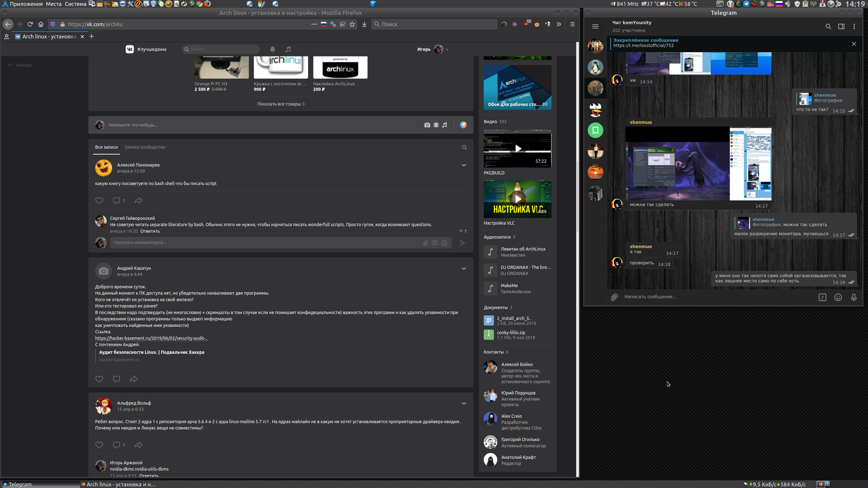
Task: Open VK story color circle icon
Action: pos(463,125)
